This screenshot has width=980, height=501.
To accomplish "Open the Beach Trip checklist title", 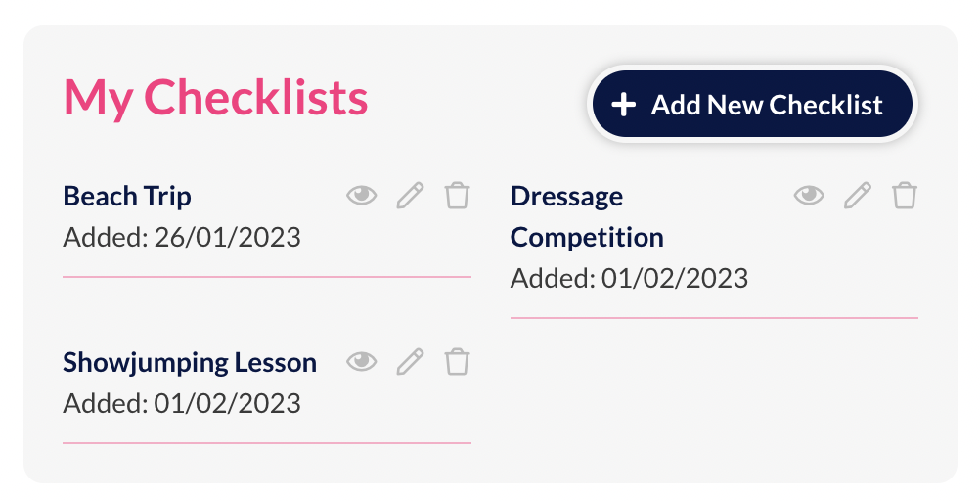I will [127, 196].
